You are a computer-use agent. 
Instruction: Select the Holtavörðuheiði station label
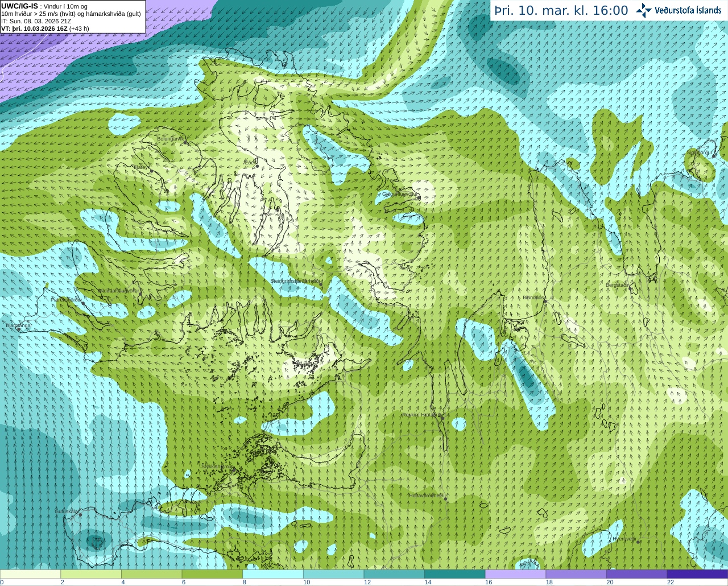[426, 496]
